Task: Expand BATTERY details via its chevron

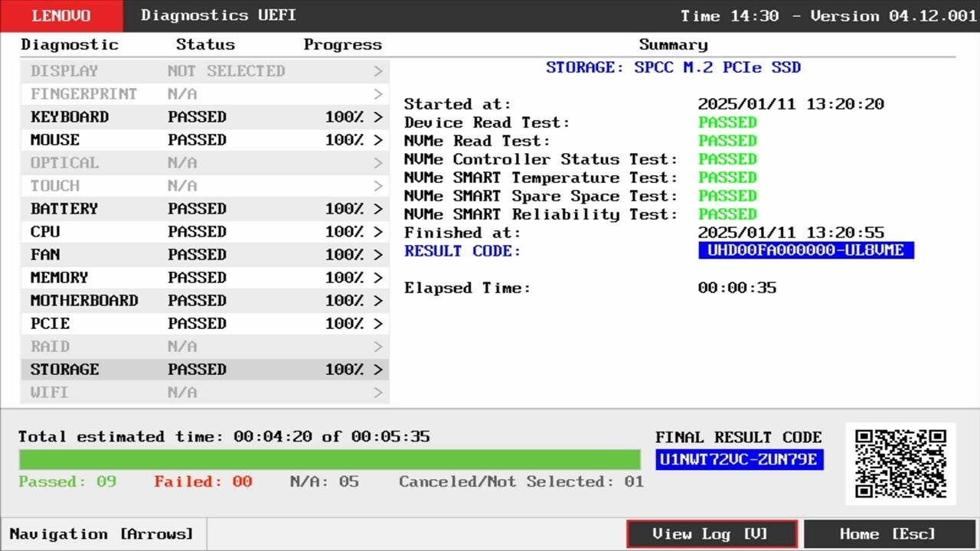Action: 378,209
